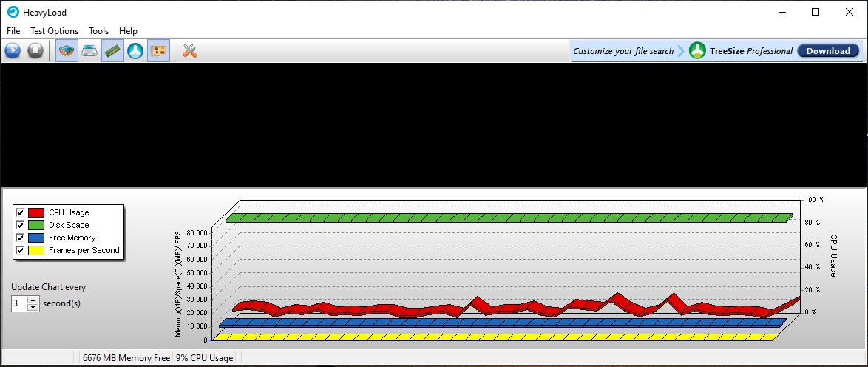This screenshot has width=868, height=367.
Task: Start the stress test with play button
Action: pos(13,51)
